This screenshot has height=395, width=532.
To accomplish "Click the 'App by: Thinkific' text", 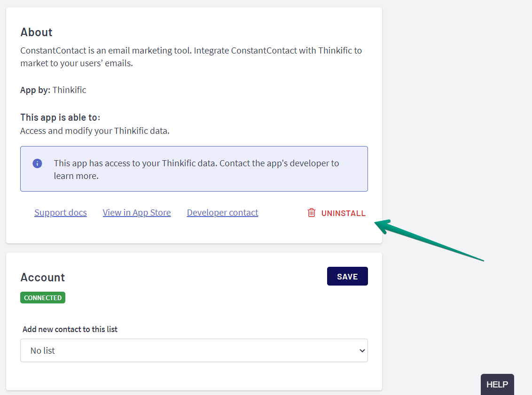I will coord(53,90).
